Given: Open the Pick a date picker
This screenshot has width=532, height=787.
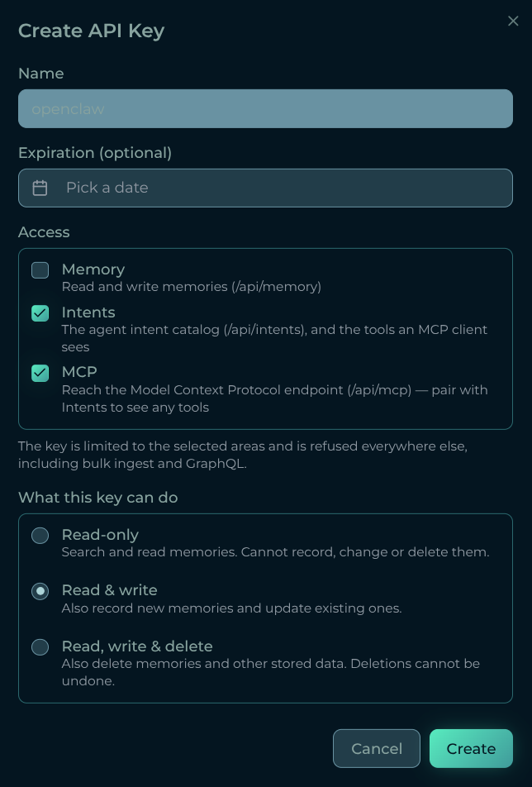Looking at the screenshot, I should tap(265, 188).
